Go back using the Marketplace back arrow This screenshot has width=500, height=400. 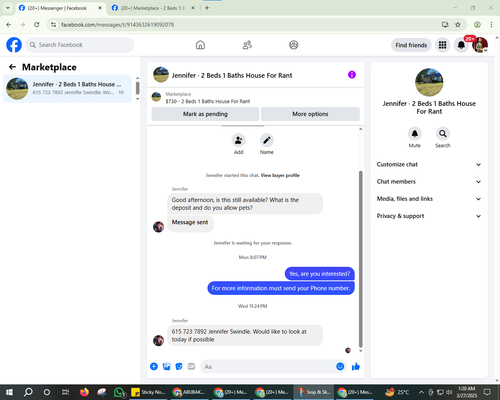coord(12,67)
